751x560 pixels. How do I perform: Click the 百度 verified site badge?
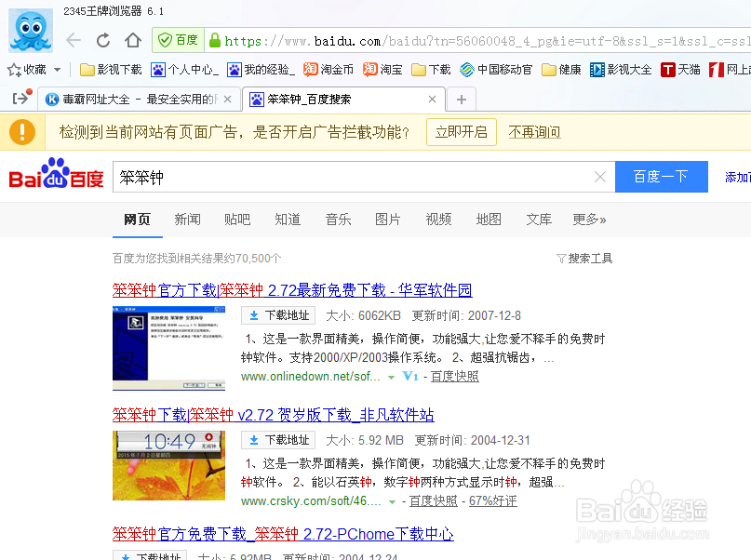point(178,40)
